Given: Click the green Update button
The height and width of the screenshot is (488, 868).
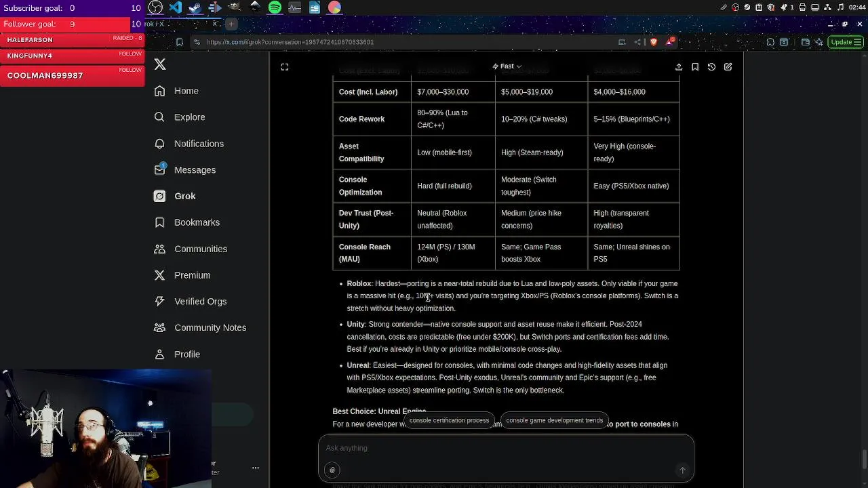Looking at the screenshot, I should (x=846, y=42).
